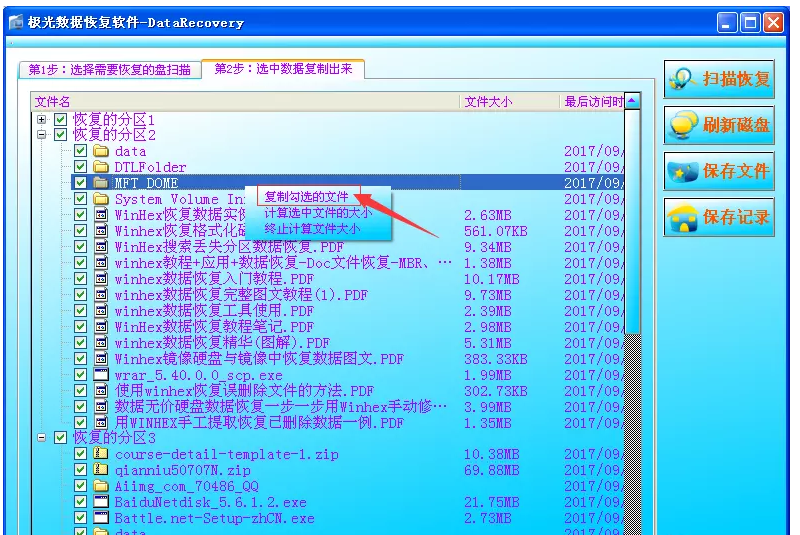Click the 恢复的分区3 tree label
Screen dimensions: 800x535
114,438
